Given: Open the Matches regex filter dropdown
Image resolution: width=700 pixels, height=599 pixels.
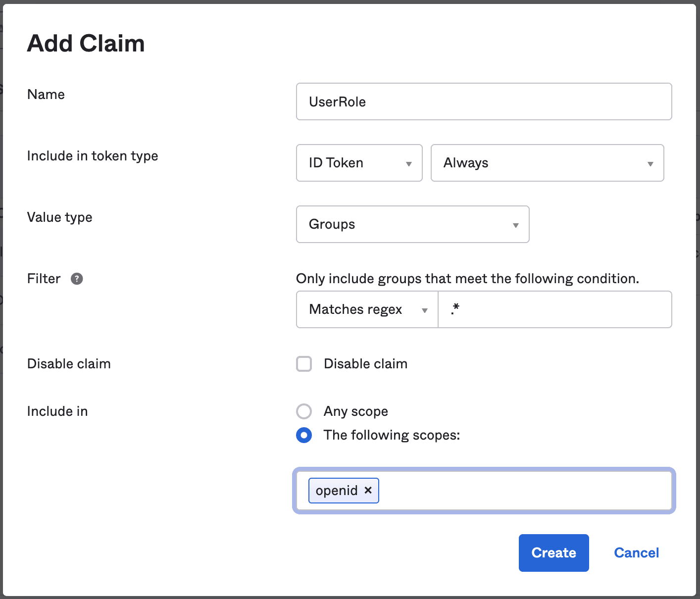Looking at the screenshot, I should [x=367, y=309].
